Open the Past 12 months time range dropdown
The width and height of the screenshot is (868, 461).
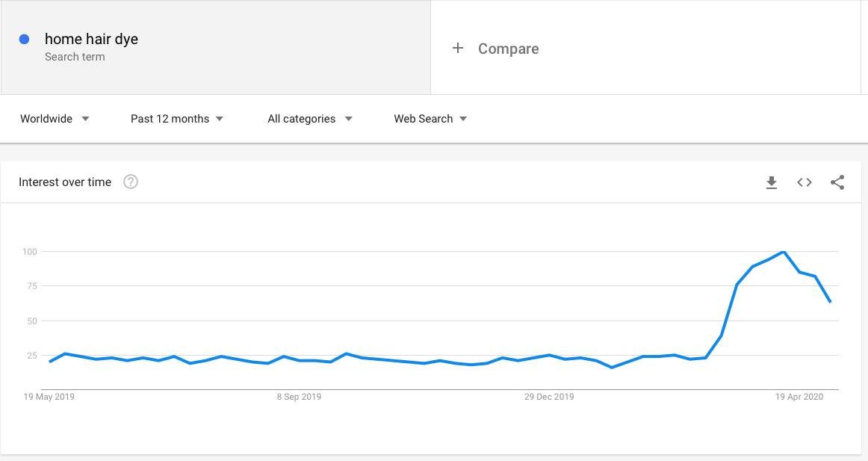[176, 119]
